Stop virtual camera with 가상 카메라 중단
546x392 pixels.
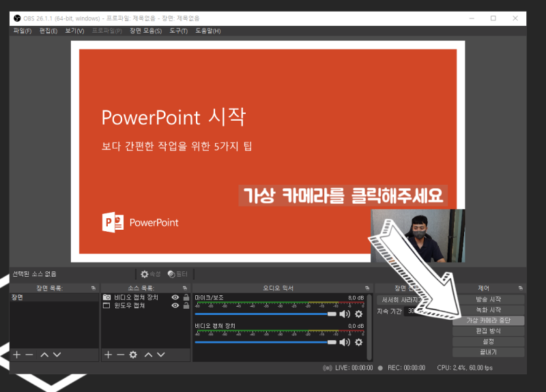(488, 320)
